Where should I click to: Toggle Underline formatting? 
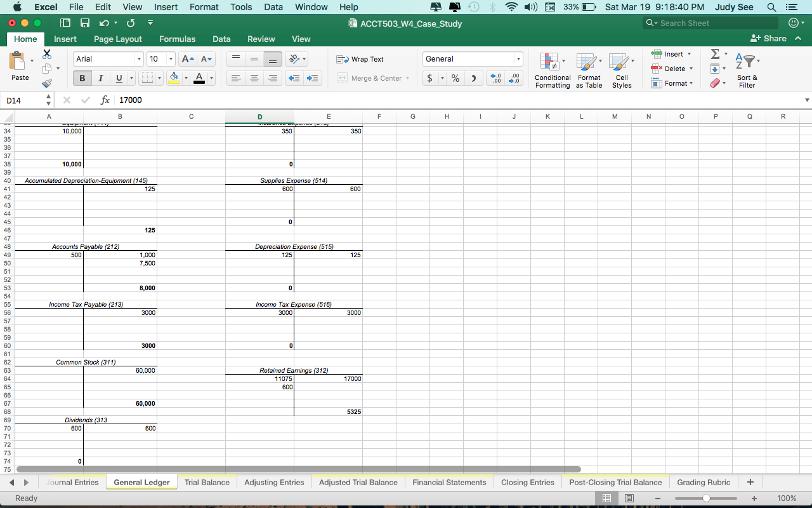(x=119, y=78)
